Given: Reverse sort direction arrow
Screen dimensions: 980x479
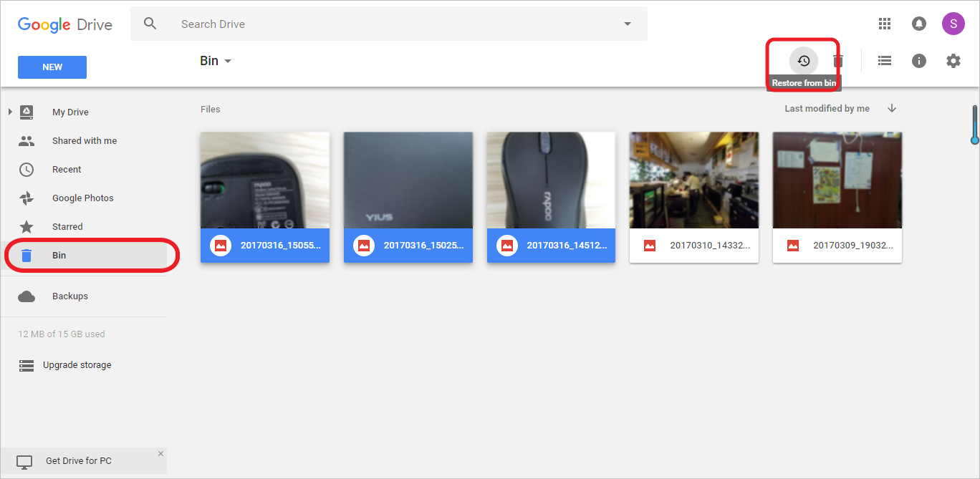Looking at the screenshot, I should (892, 109).
